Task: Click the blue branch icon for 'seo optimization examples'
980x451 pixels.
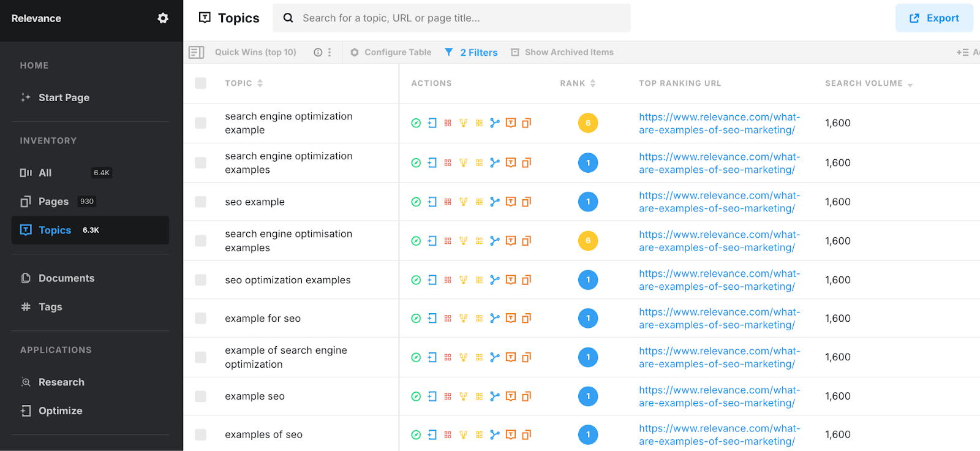Action: (495, 280)
